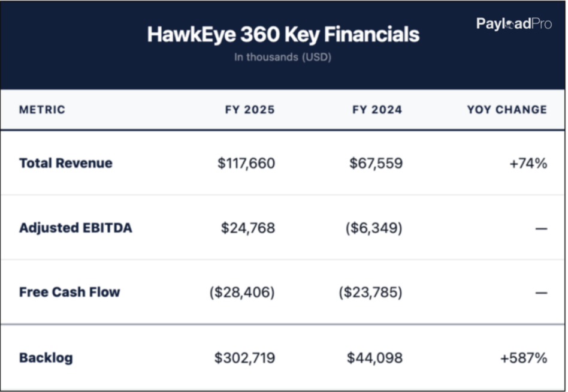Click the +587% backlog change

pos(524,358)
